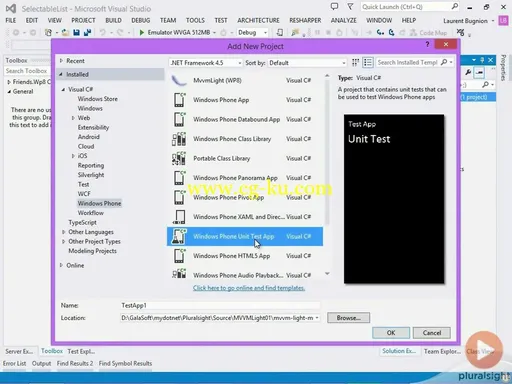Select the MvvmLight (WP8) template icon
The height and width of the screenshot is (384, 512).
(179, 80)
